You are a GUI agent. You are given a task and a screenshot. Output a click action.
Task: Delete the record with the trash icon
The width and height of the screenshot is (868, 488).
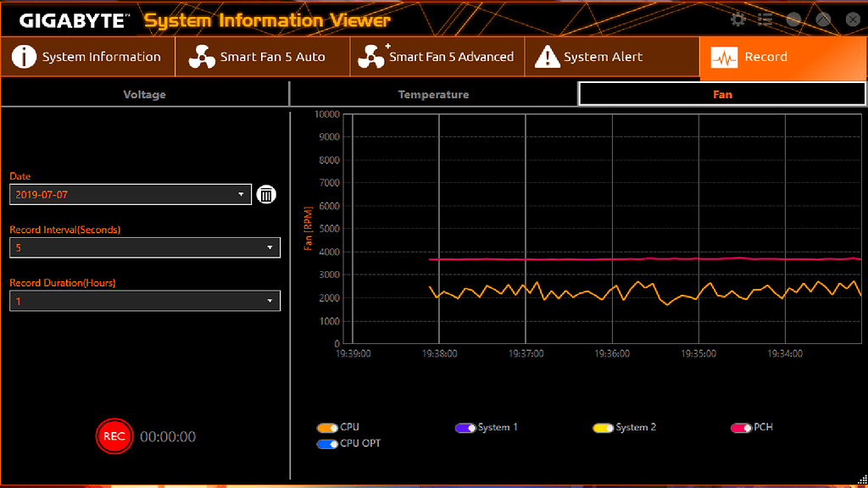(x=266, y=194)
